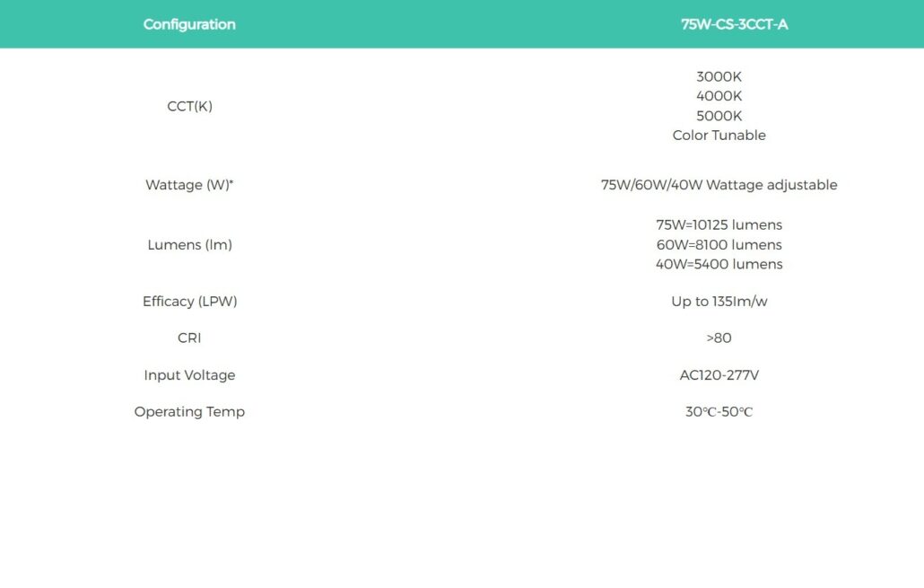Image resolution: width=924 pixels, height=588 pixels.
Task: Click the AC120-277V voltage value
Action: (719, 375)
